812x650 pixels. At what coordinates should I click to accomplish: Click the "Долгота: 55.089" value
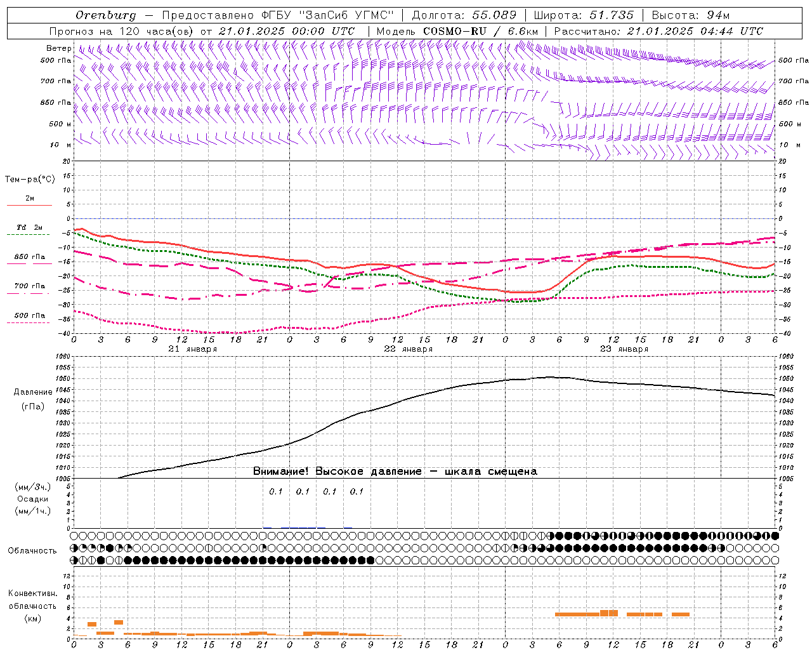(x=464, y=15)
